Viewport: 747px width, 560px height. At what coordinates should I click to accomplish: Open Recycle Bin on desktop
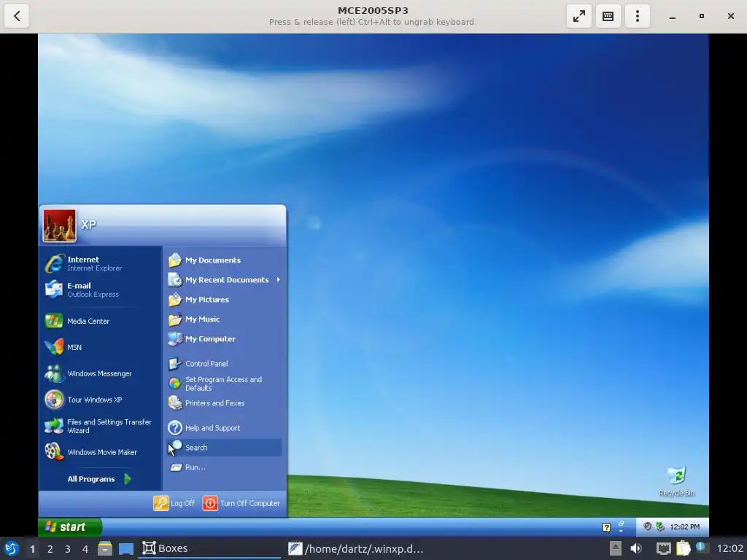pyautogui.click(x=676, y=481)
